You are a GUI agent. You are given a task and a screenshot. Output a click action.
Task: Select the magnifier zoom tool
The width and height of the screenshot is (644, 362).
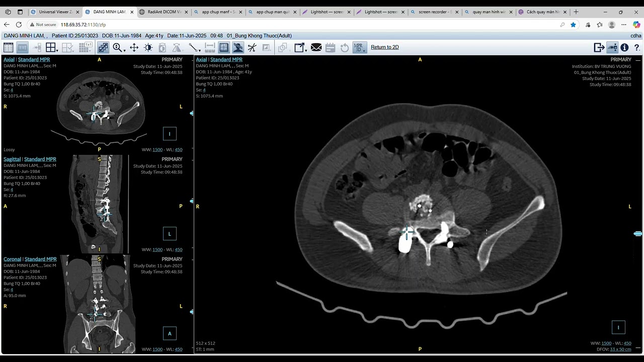(x=117, y=47)
